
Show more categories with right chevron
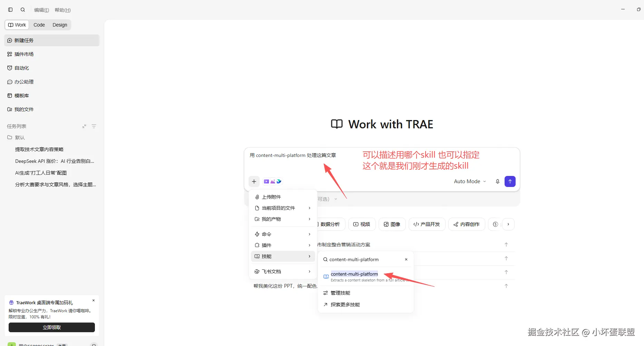click(508, 224)
